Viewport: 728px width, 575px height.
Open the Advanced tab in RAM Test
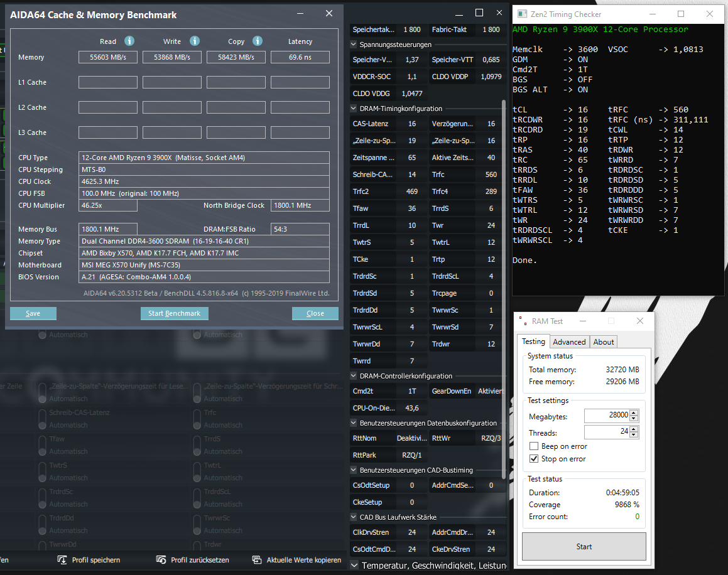click(x=569, y=342)
